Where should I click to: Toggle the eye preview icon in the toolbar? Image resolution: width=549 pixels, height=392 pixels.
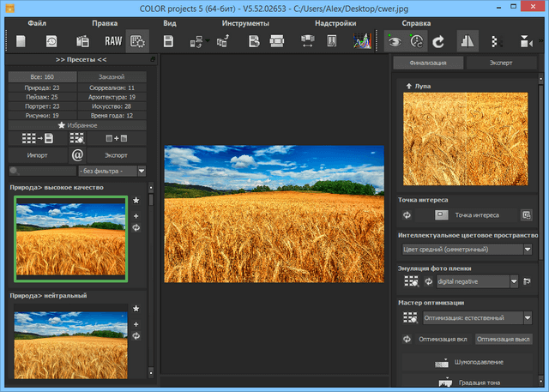tap(394, 40)
